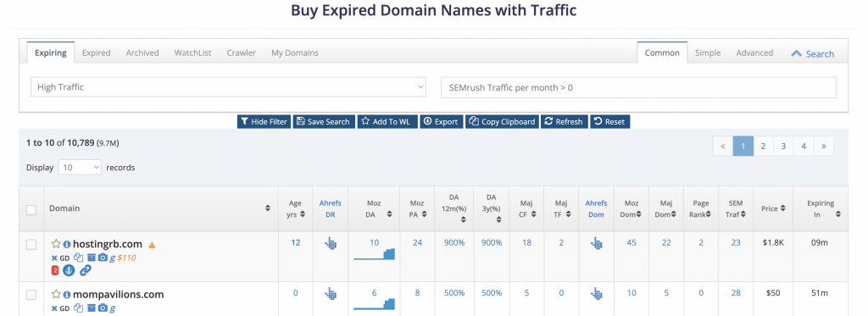
Task: Open the Archived tab
Action: (142, 53)
